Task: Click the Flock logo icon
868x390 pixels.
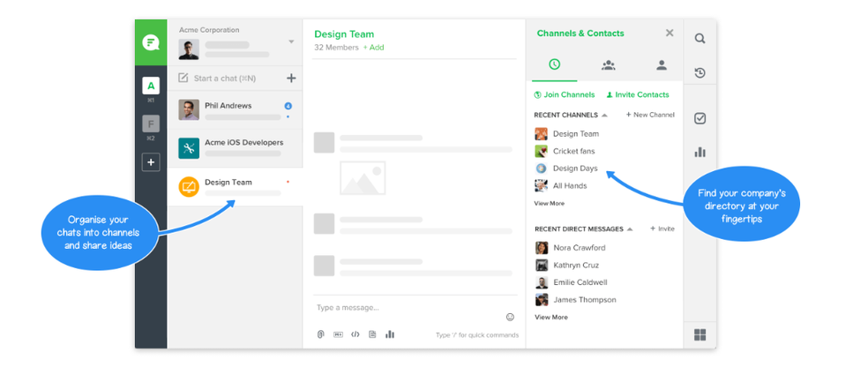Action: point(151,42)
